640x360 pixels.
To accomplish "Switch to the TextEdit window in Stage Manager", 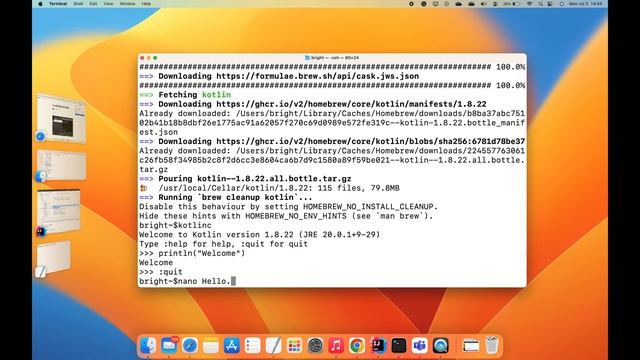I will [x=54, y=258].
